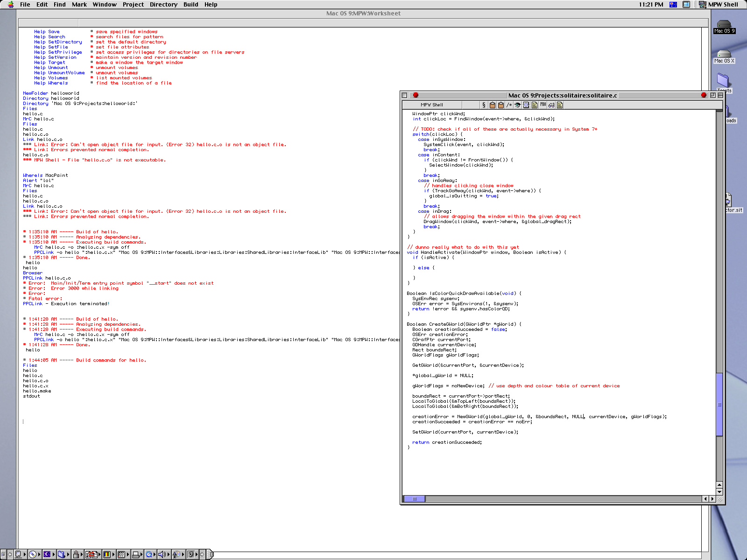747x560 pixels.
Task: Click the control strip close box
Action: click(x=3, y=554)
